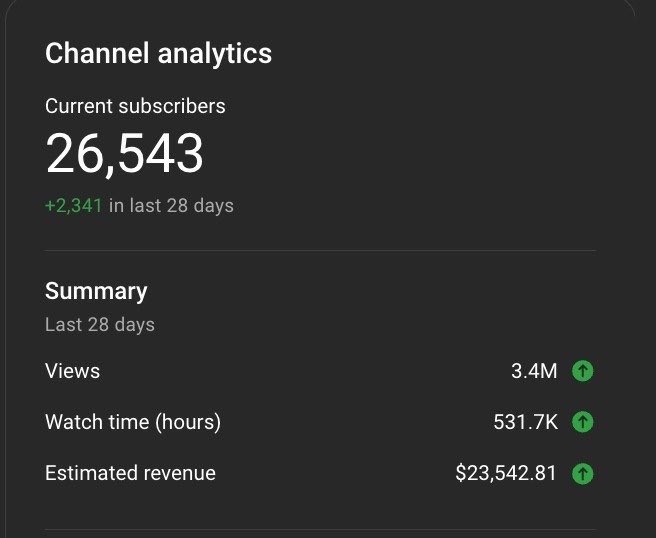This screenshot has height=538, width=656.
Task: Click the $23,542.81 revenue value
Action: pyautogui.click(x=506, y=473)
